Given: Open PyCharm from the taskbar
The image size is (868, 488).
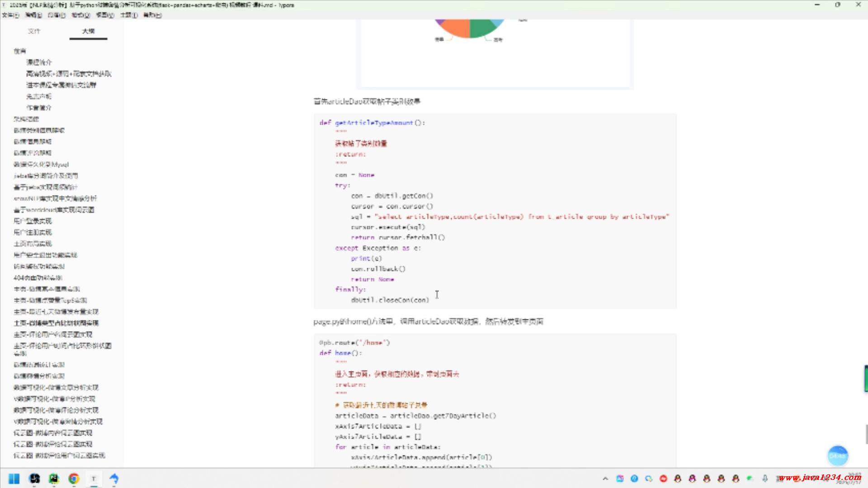Looking at the screenshot, I should pyautogui.click(x=54, y=479).
